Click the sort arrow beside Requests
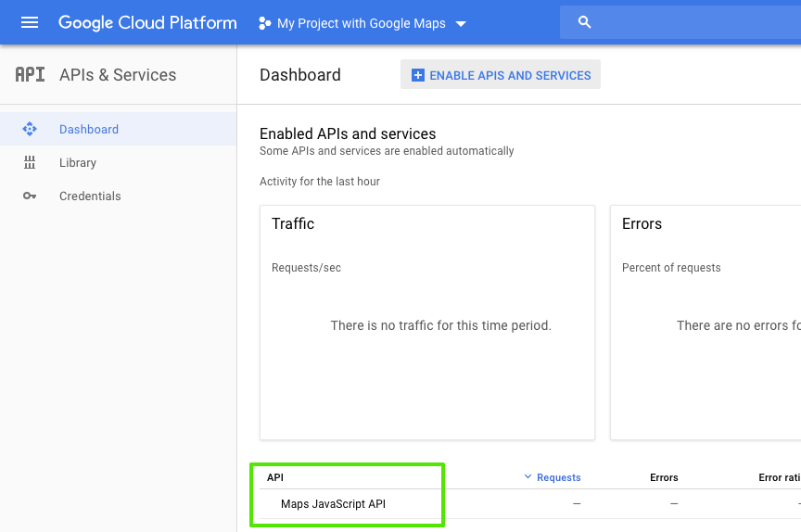This screenshot has width=801, height=532. click(528, 477)
